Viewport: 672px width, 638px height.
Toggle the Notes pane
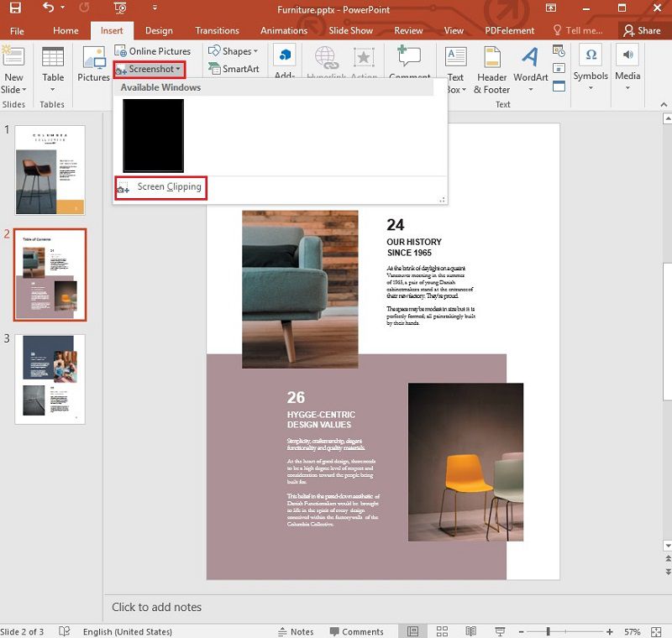[x=302, y=630]
